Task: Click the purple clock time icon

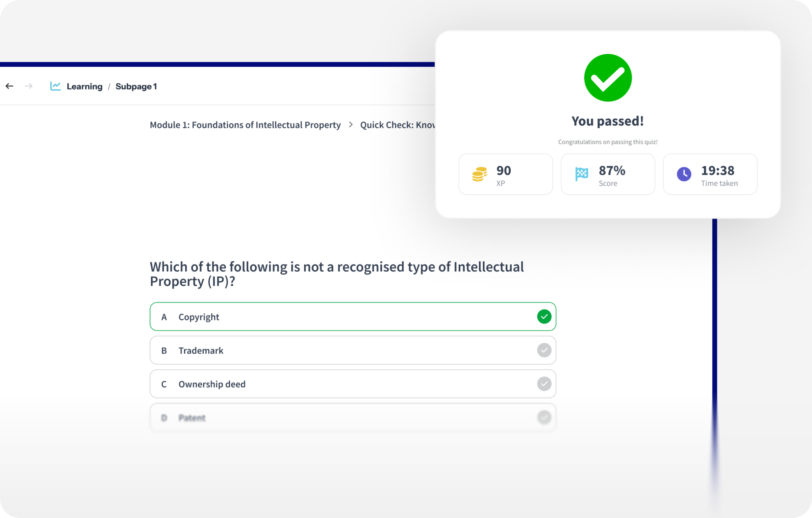Action: coord(684,174)
